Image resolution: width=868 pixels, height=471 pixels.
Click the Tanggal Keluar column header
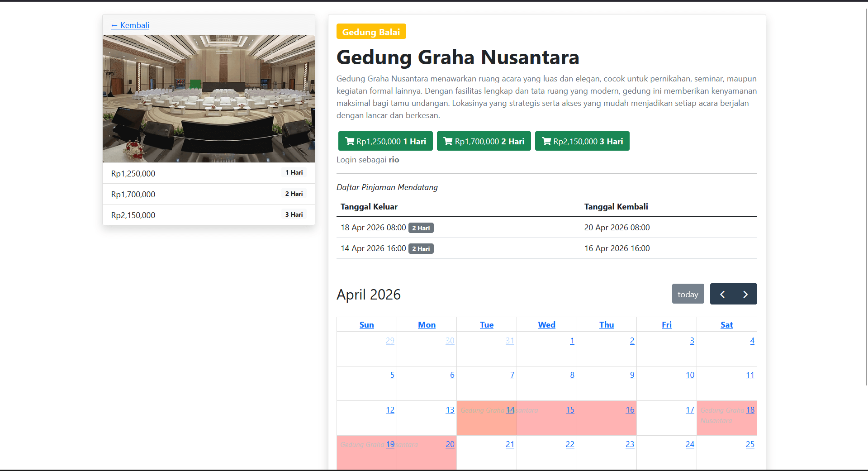(369, 207)
